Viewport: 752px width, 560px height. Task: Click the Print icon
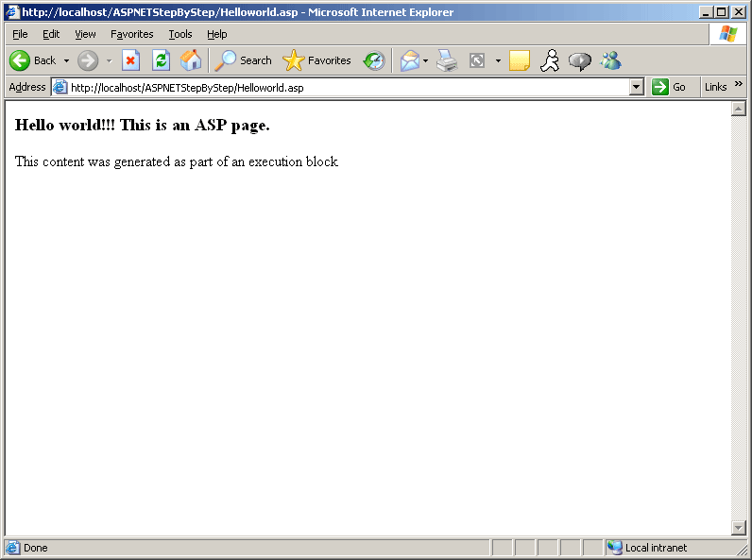point(447,60)
